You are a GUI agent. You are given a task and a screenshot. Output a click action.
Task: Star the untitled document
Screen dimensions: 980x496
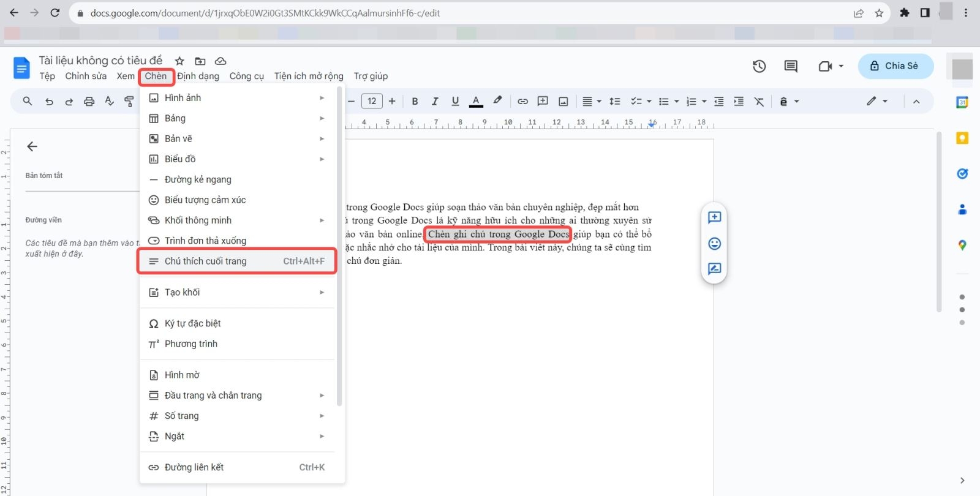(179, 61)
